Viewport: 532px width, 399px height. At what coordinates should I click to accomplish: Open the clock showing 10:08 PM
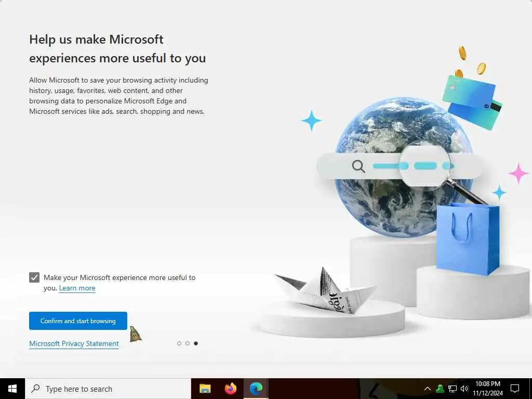pyautogui.click(x=488, y=389)
